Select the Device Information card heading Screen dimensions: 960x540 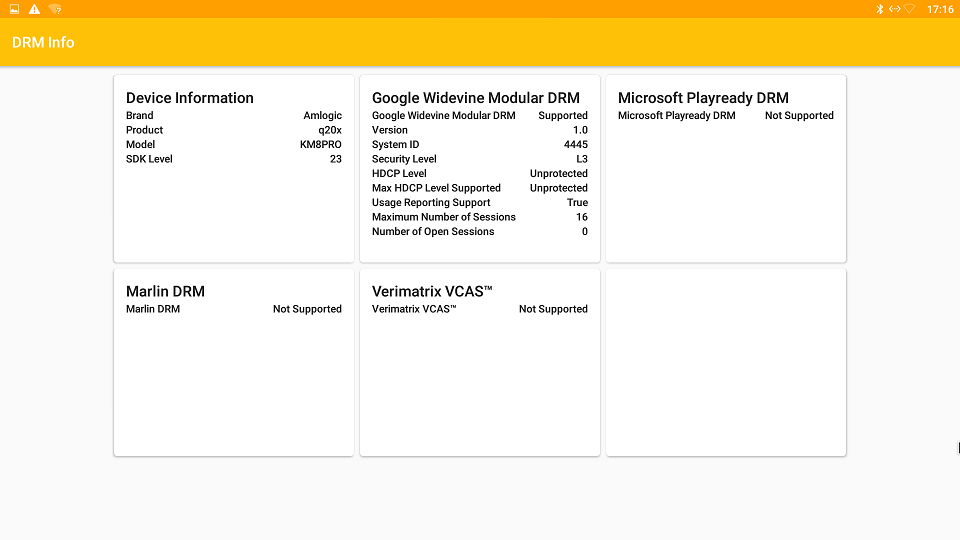click(190, 98)
